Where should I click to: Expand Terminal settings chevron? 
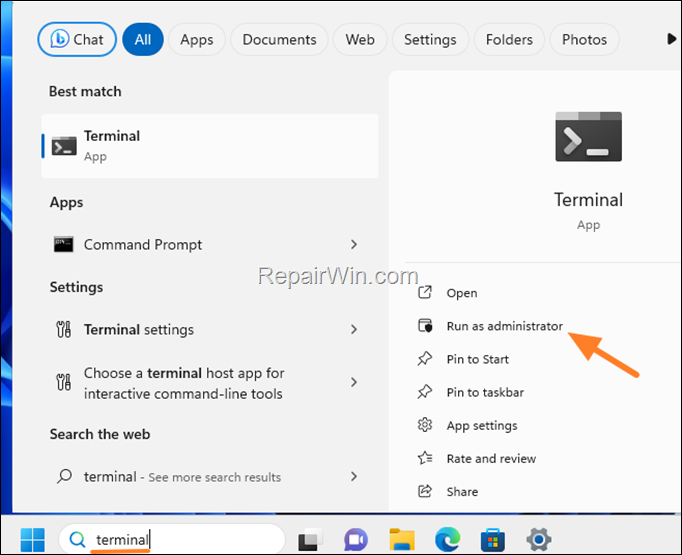(354, 329)
